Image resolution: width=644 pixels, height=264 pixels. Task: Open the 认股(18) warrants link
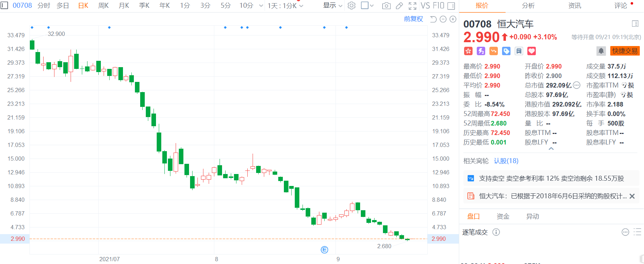(x=506, y=161)
